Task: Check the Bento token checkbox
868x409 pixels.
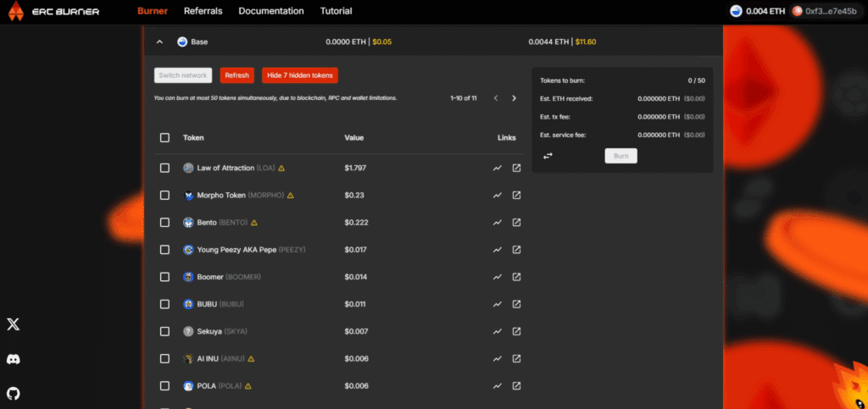Action: pyautogui.click(x=164, y=222)
